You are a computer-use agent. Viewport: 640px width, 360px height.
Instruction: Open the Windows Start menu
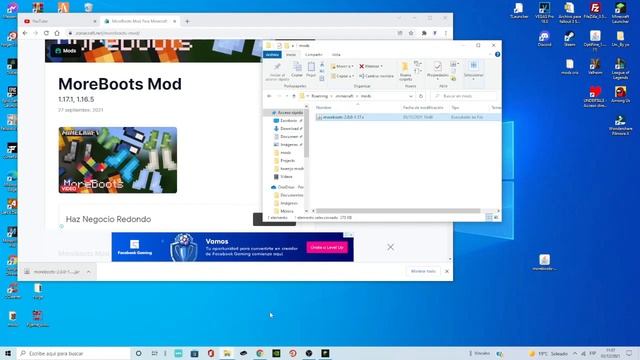pos(8,353)
